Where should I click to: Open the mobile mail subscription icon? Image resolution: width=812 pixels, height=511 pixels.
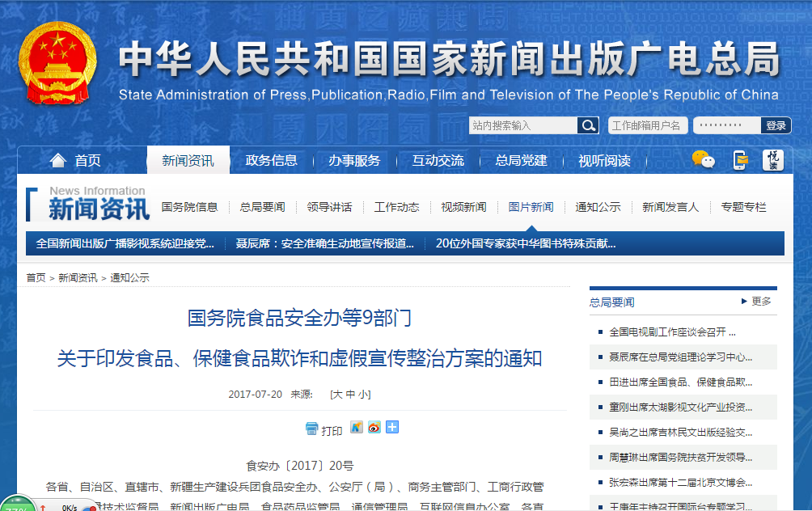tap(739, 159)
